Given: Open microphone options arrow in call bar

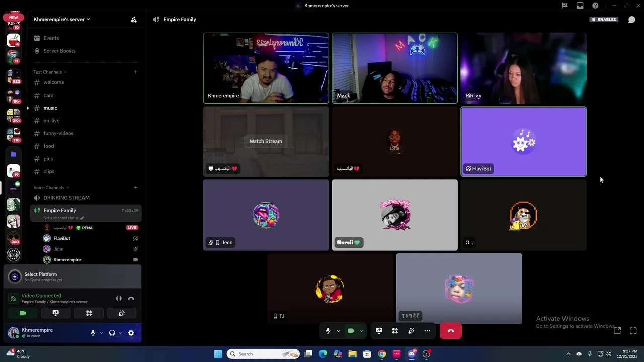Looking at the screenshot, I should pos(338,331).
